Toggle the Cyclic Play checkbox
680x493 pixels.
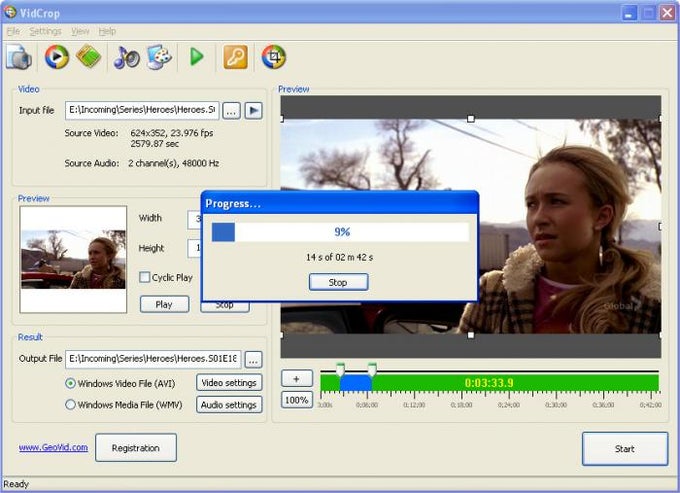[144, 277]
